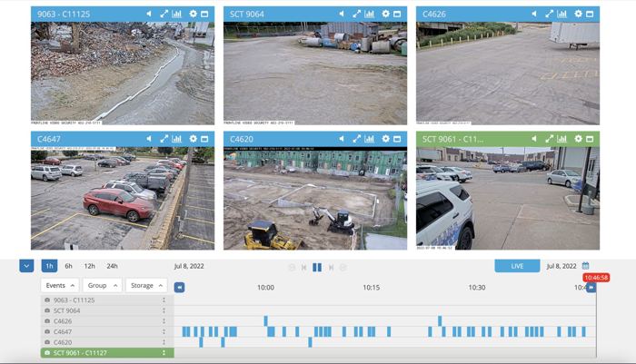636x364 pixels.
Task: Open the Events dropdown
Action: click(60, 285)
